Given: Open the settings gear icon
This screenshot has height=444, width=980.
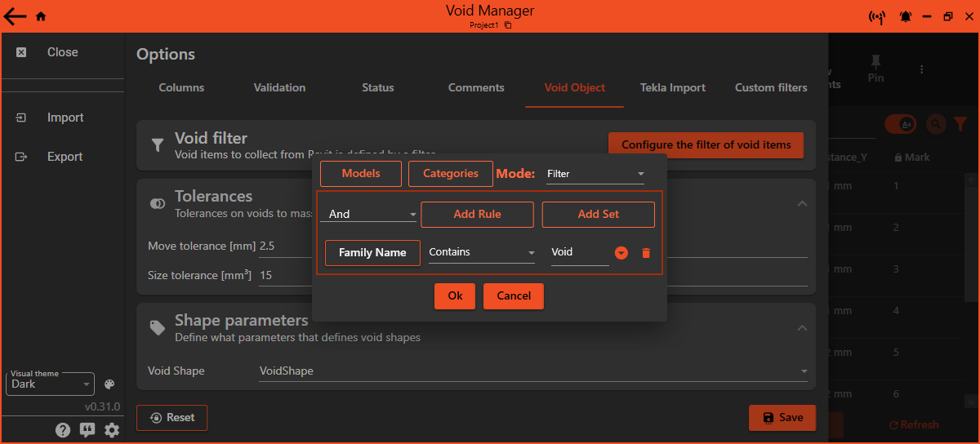Looking at the screenshot, I should tap(112, 430).
